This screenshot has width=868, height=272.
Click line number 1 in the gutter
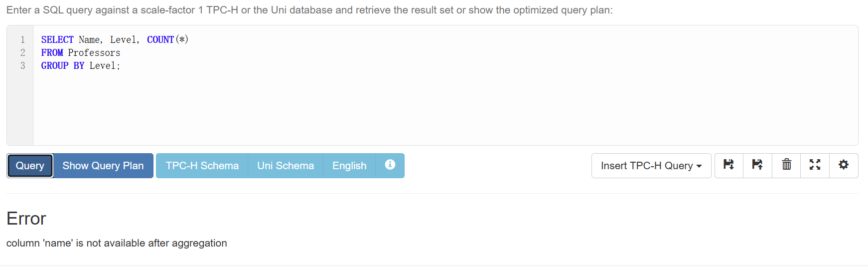coord(22,39)
